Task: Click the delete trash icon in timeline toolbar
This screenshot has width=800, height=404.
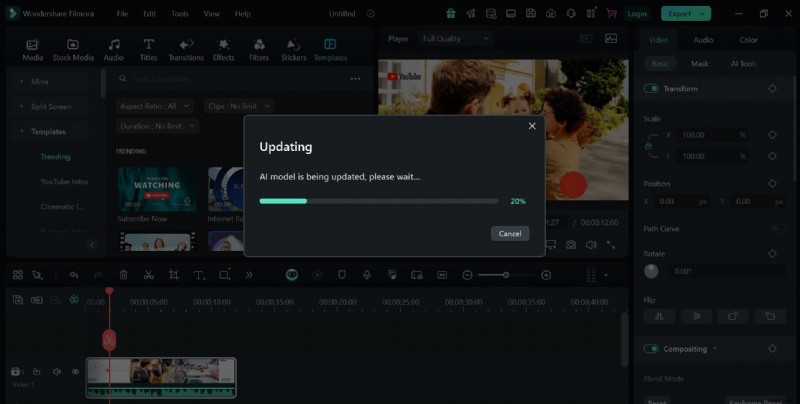Action: tap(124, 275)
